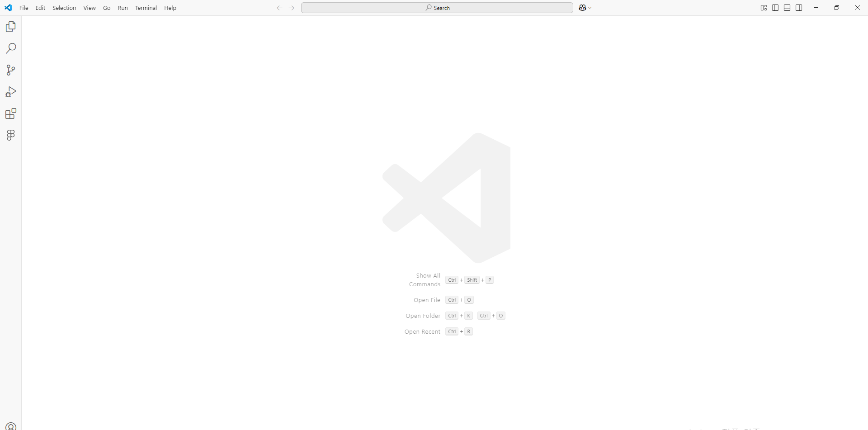The image size is (868, 430).
Task: Open the Explorer view in activity bar
Action: [x=11, y=27]
